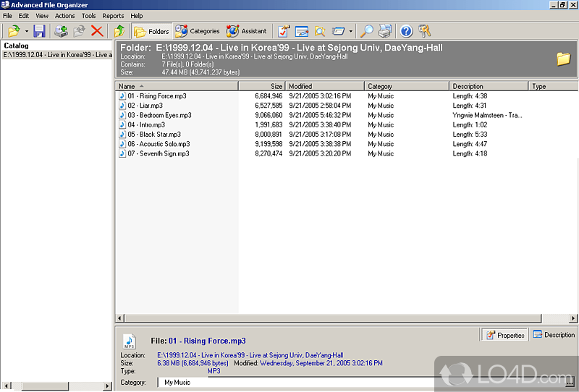Click file list scrollbar right arrow
579x392 pixels.
coord(573,318)
